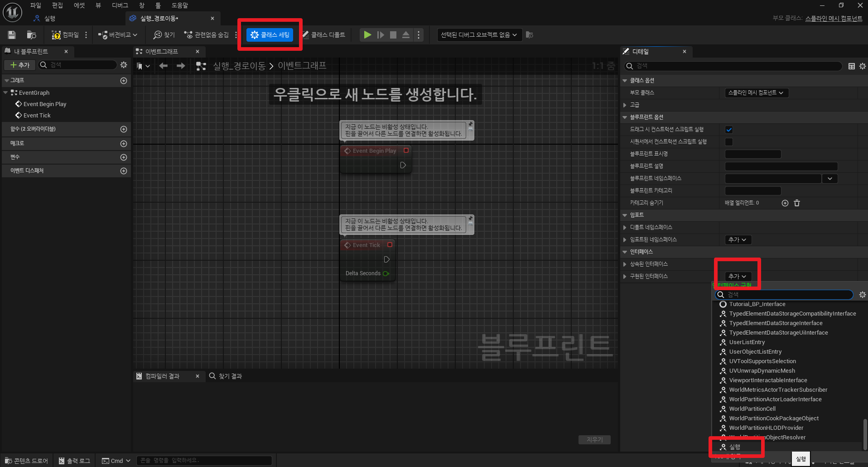Screen dimensions: 868x467
Task: Select Event Tick in tree
Action: (37, 115)
